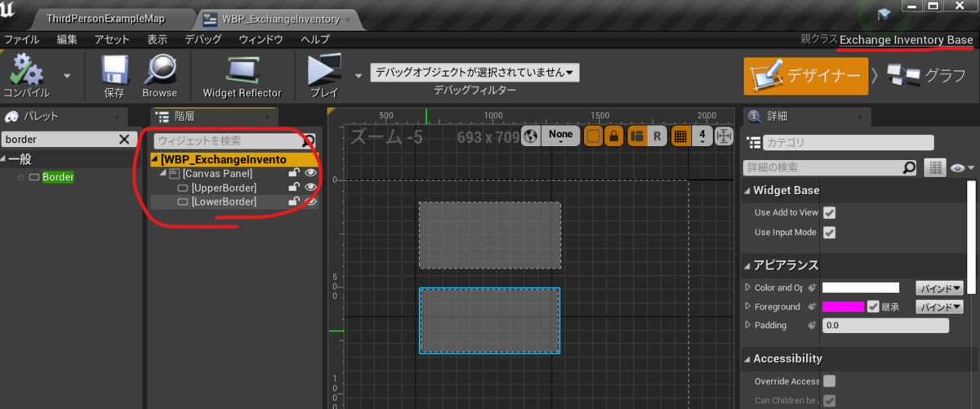The height and width of the screenshot is (409, 980).
Task: Open parent class Exchange Inventory Base link
Action: [x=906, y=39]
